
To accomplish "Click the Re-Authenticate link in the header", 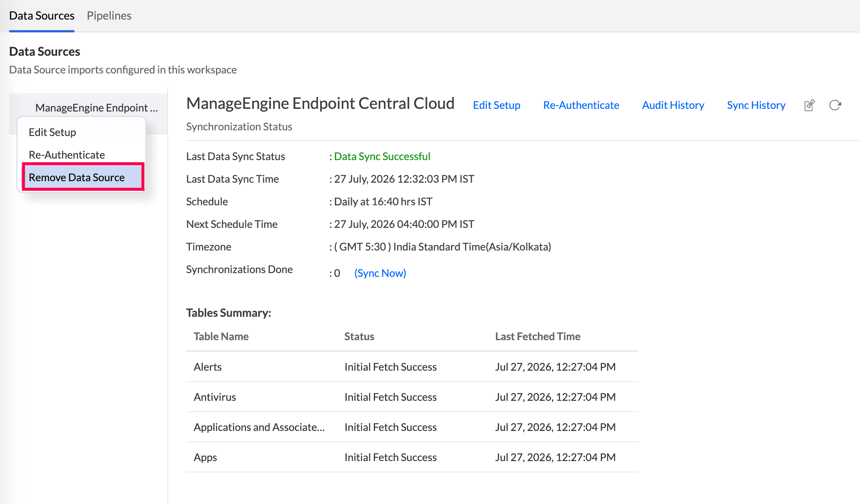I will click(x=581, y=105).
